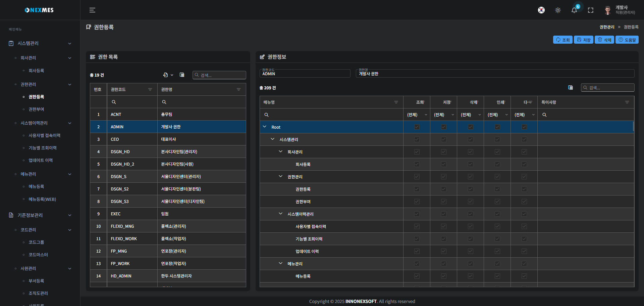Image resolution: width=644 pixels, height=306 pixels.
Task: Open column chooser in the permission info panel
Action: (x=570, y=88)
